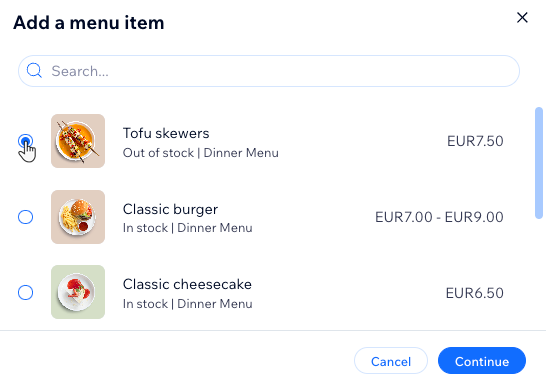Click the Classic burger thumbnail image
Image resolution: width=546 pixels, height=383 pixels.
[x=78, y=217]
